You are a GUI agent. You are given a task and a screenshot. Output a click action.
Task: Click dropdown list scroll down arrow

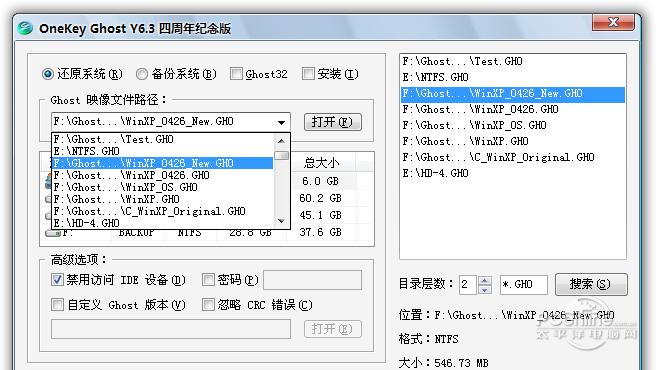click(282, 221)
